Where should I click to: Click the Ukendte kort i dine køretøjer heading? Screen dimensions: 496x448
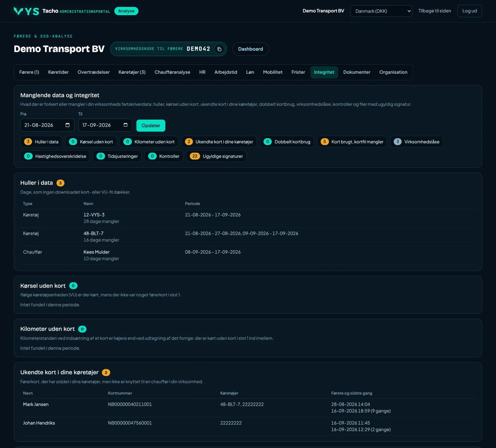(x=59, y=372)
